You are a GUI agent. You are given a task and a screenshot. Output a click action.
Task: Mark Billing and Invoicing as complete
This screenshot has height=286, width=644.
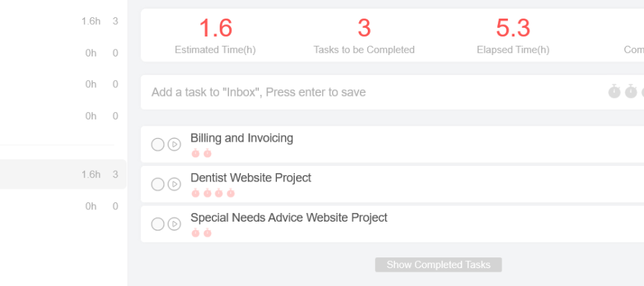click(x=157, y=144)
